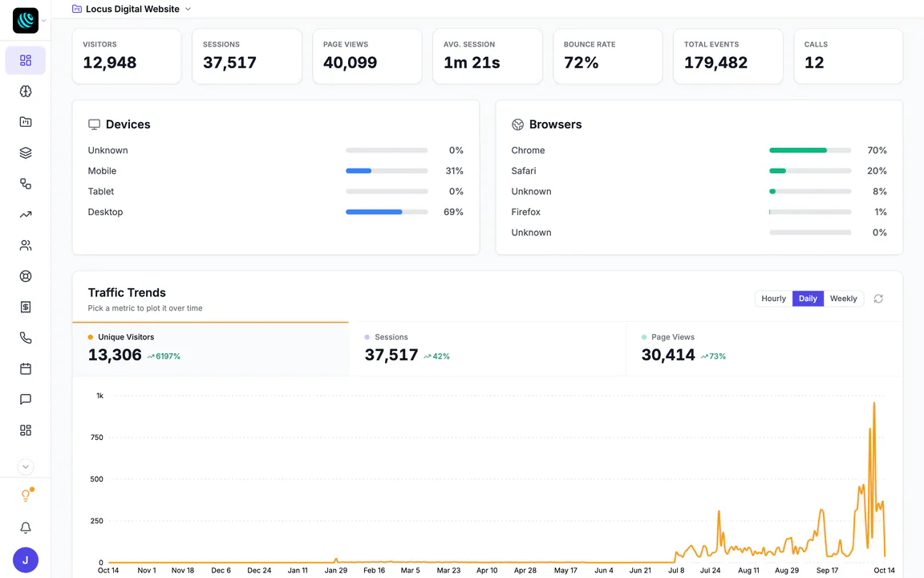Open the lifebuoy support icon in sidebar
This screenshot has width=924, height=578.
point(26,276)
